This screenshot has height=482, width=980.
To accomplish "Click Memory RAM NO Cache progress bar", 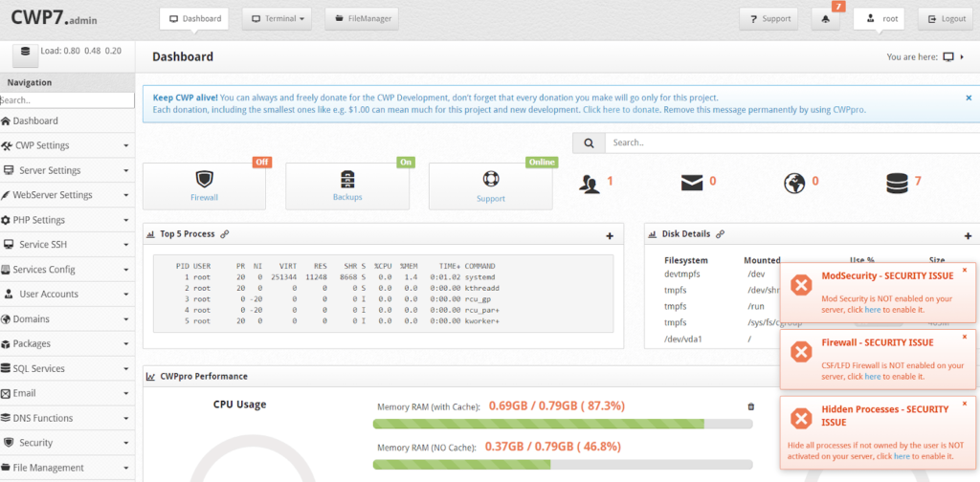I will (x=563, y=465).
